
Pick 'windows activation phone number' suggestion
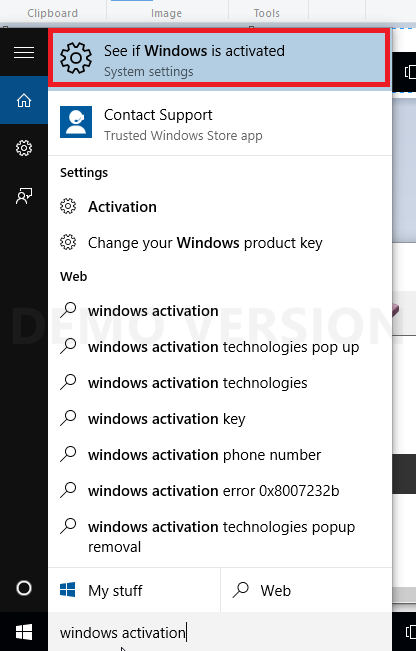coord(220,455)
